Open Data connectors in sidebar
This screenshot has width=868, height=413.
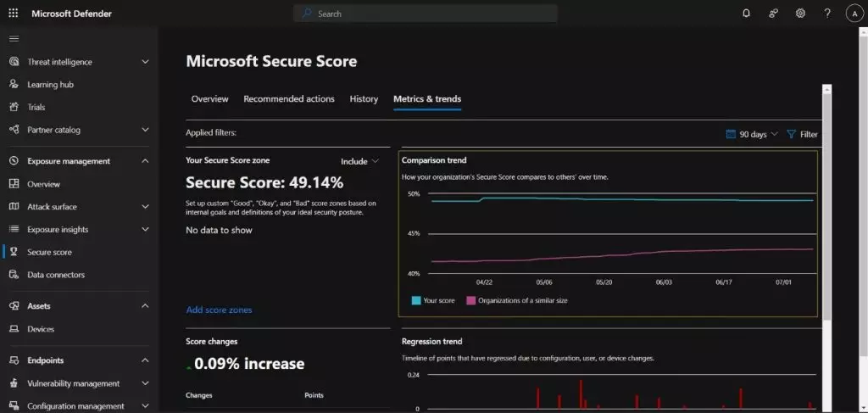[55, 275]
